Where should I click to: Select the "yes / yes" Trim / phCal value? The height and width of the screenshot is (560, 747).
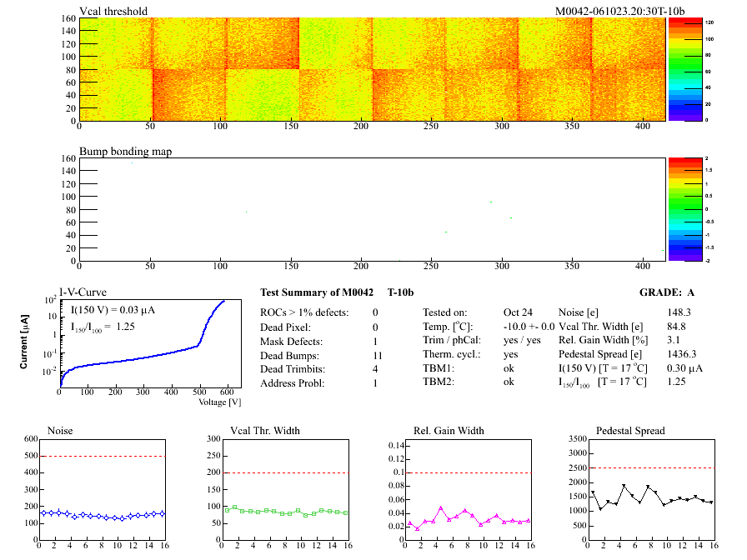pyautogui.click(x=522, y=340)
